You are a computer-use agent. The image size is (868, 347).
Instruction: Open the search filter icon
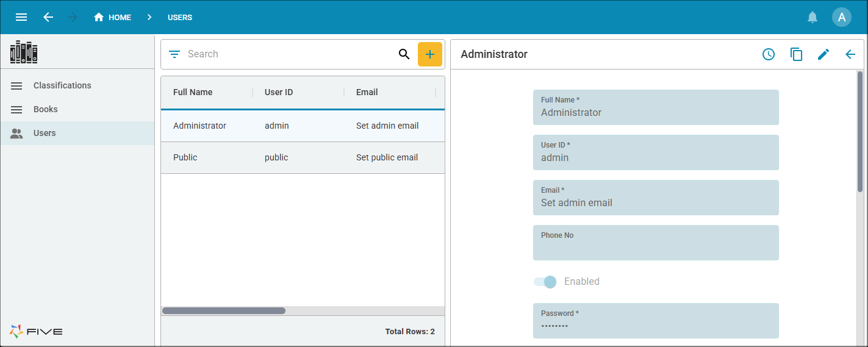click(x=174, y=54)
